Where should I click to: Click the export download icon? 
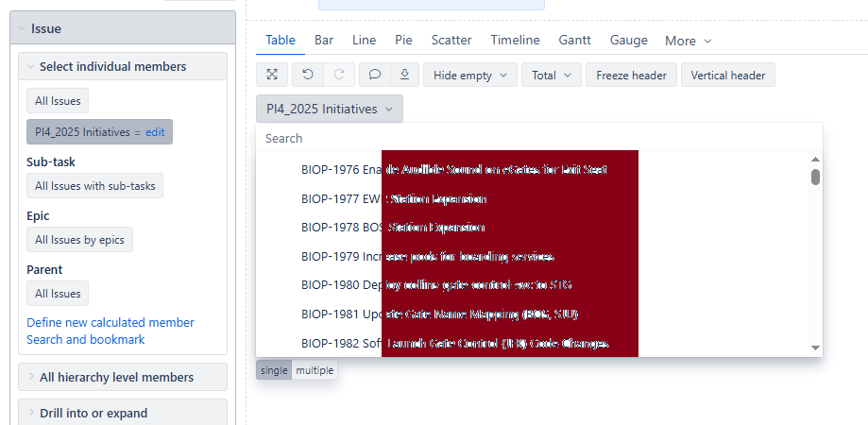[403, 75]
